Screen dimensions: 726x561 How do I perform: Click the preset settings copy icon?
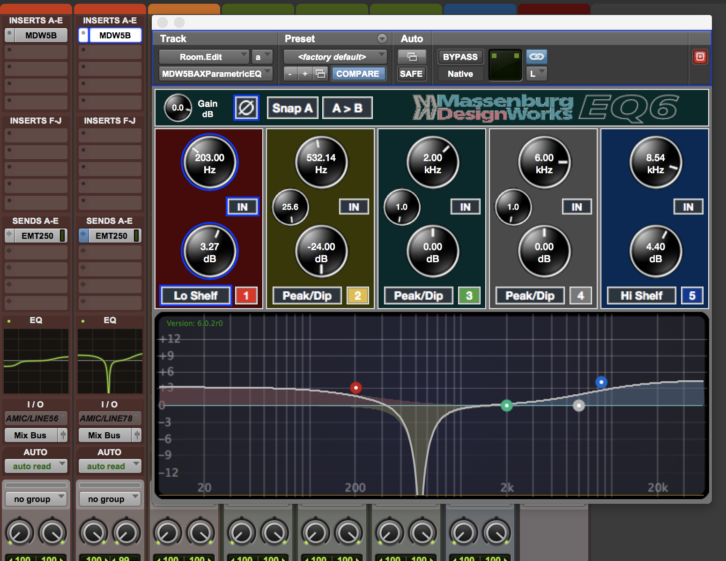coord(320,74)
